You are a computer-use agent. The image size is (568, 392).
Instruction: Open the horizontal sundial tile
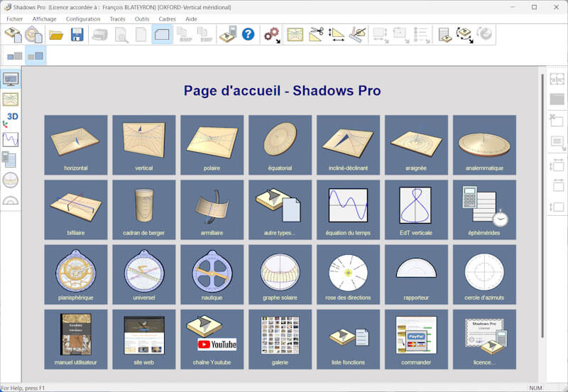click(x=76, y=145)
